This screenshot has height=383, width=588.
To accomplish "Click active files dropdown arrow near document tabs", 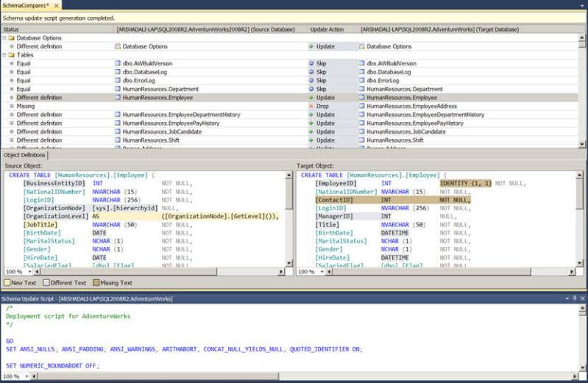I will 582,6.
